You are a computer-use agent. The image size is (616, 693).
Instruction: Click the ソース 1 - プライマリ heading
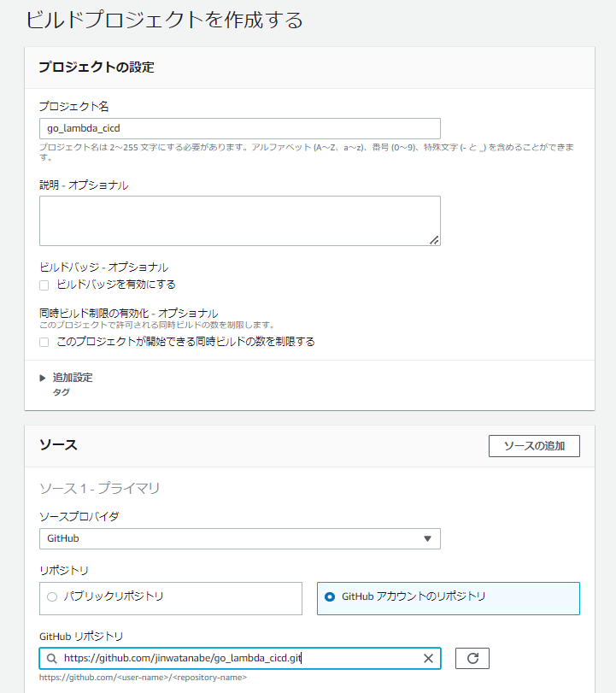point(99,489)
